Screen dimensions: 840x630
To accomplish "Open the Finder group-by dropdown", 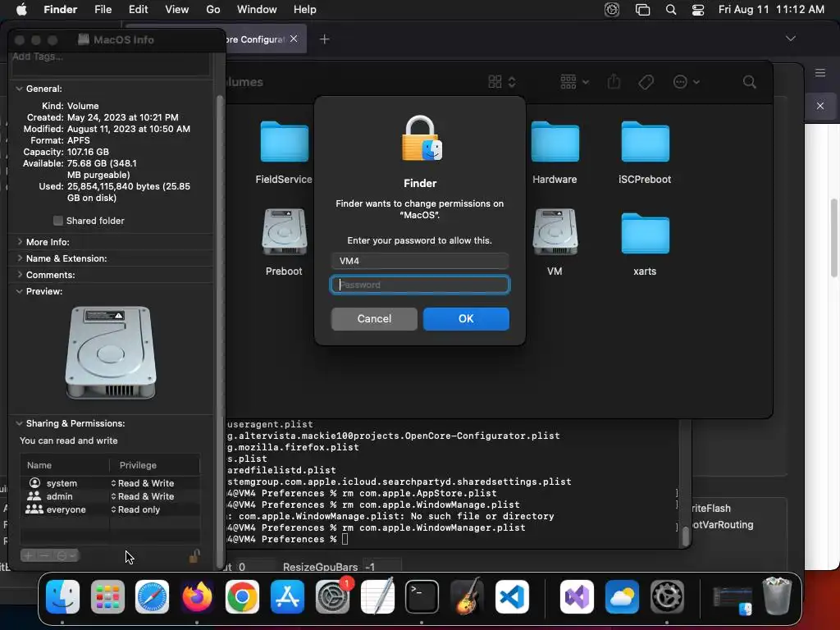I will click(x=574, y=82).
